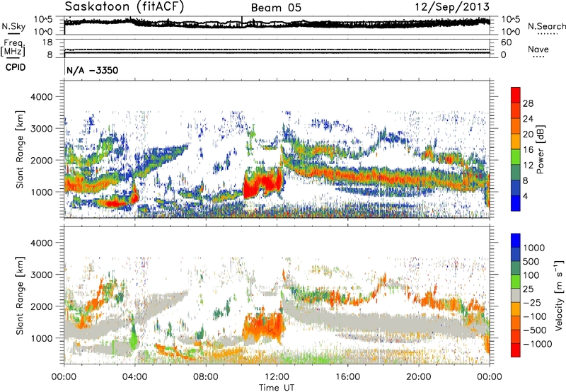
Task: Click the 2000 tick on velocity panel axis
Action: click(x=42, y=306)
